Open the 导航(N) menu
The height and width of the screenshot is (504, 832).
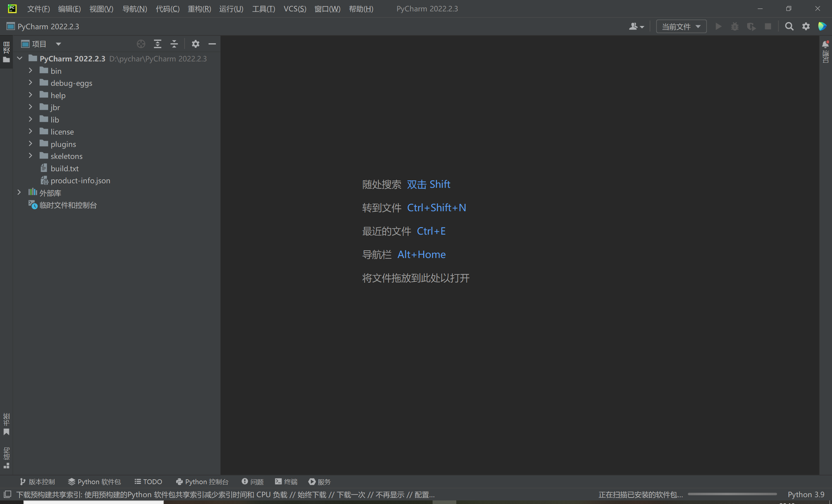click(135, 9)
